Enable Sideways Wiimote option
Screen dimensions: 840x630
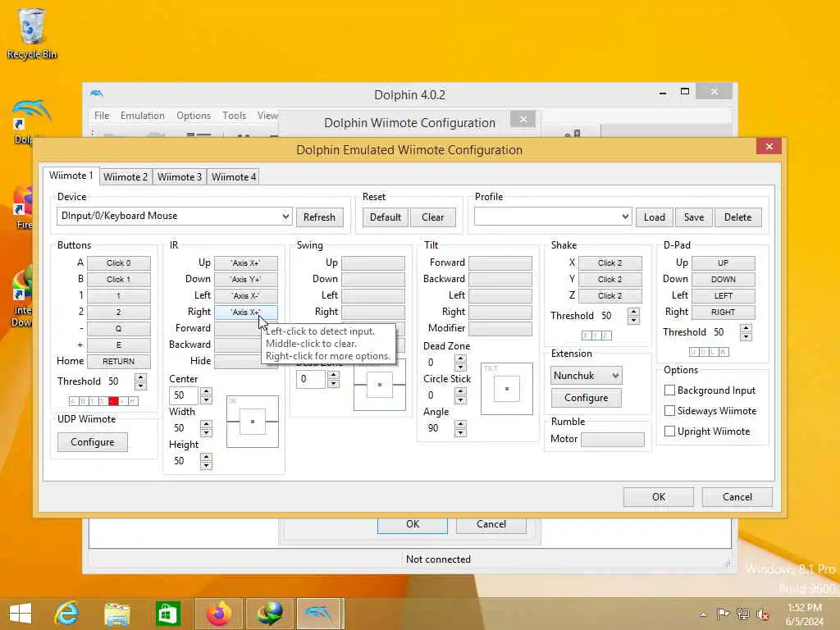(669, 411)
